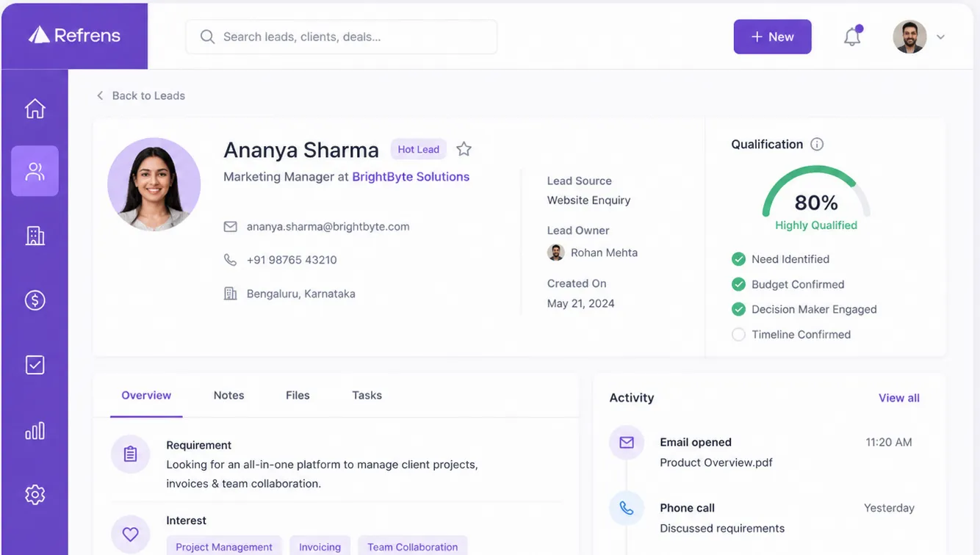Open the Home icon in sidebar
This screenshot has height=555, width=980.
(35, 108)
